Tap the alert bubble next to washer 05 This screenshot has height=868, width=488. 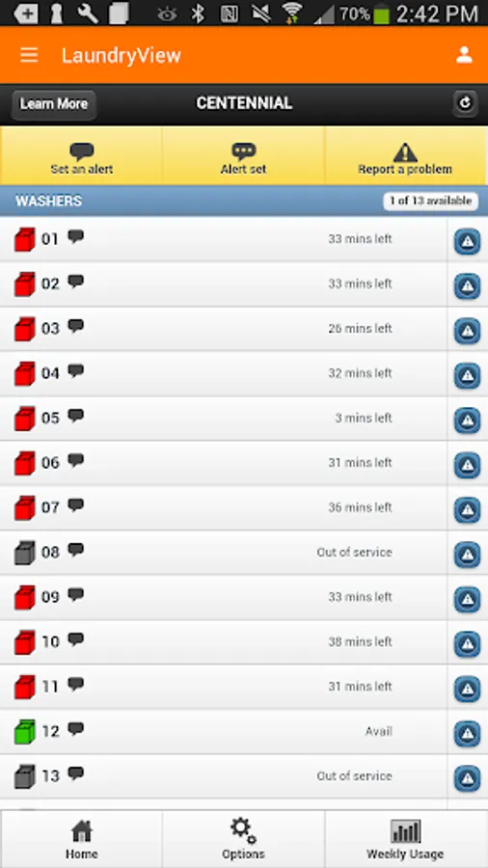coord(76,415)
